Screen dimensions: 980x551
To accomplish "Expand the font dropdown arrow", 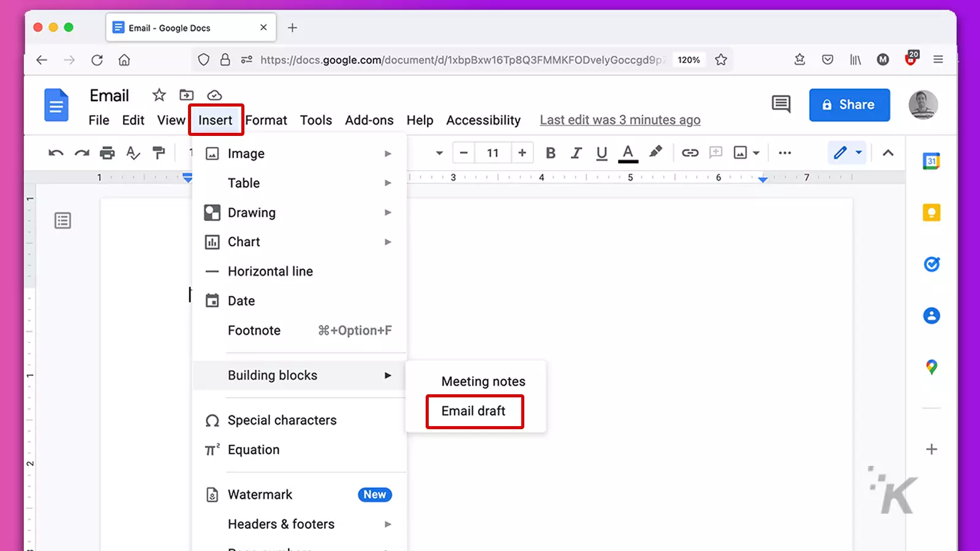I will click(439, 153).
